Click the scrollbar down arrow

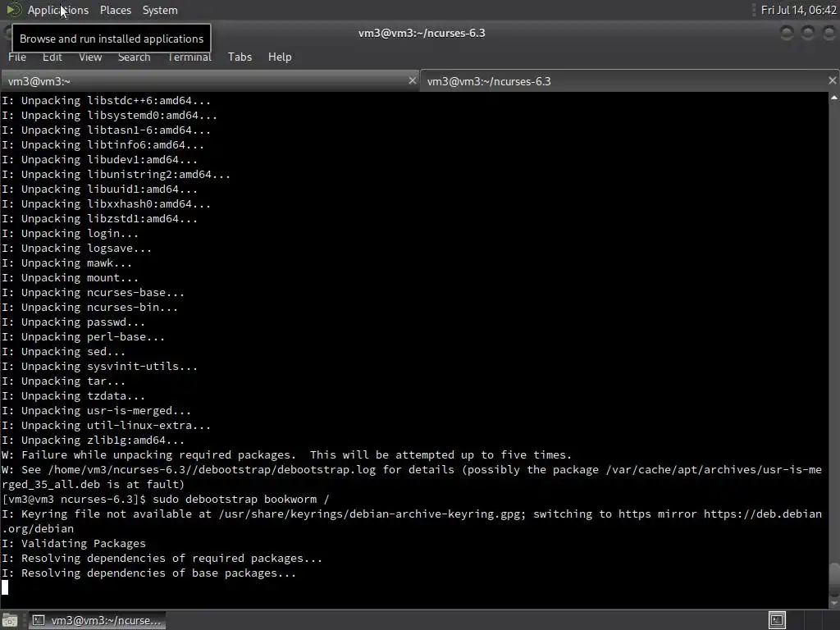pos(834,604)
